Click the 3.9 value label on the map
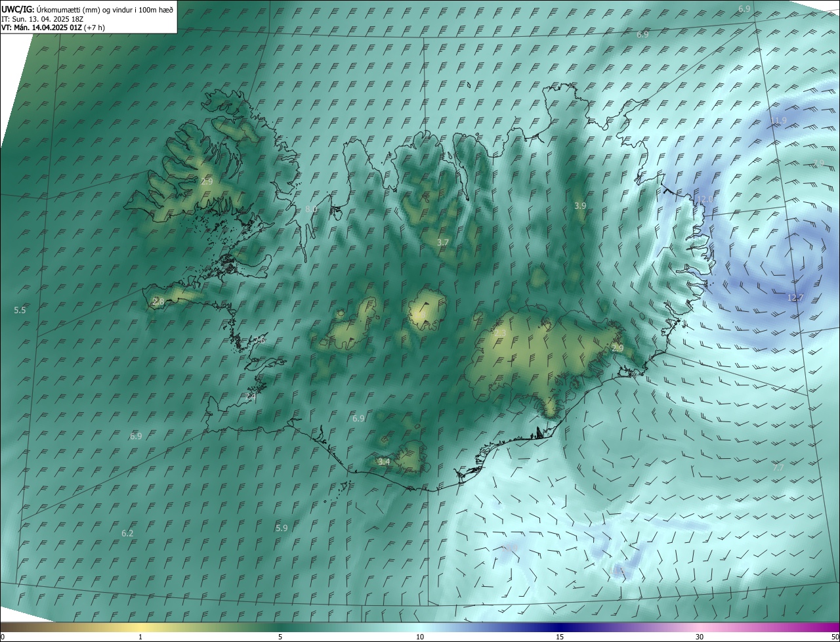This screenshot has width=840, height=642. (x=580, y=205)
